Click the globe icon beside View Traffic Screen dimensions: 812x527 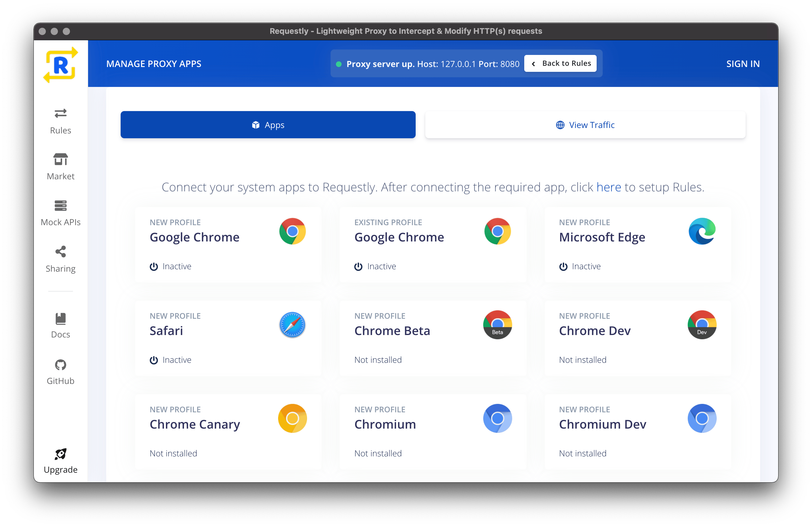click(560, 125)
